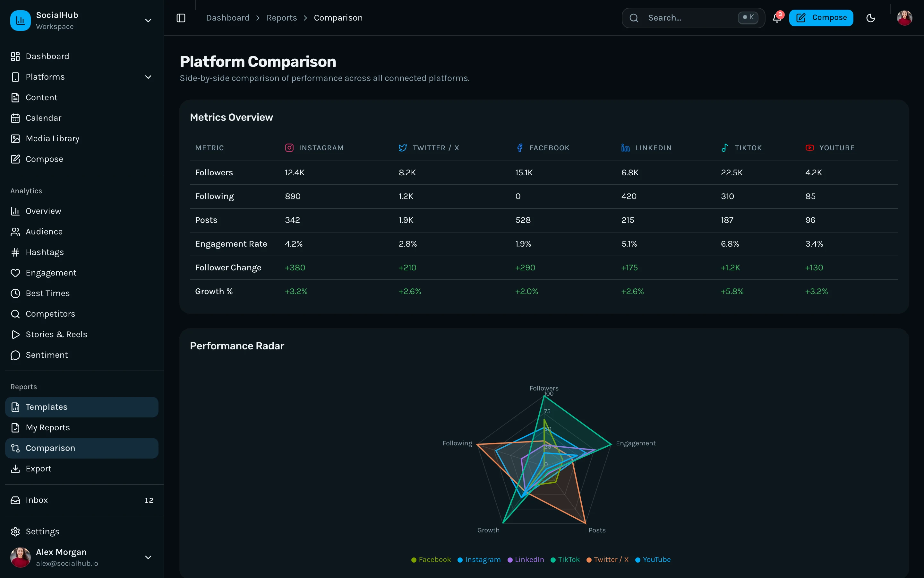
Task: Click the Reports breadcrumb link
Action: [282, 18]
